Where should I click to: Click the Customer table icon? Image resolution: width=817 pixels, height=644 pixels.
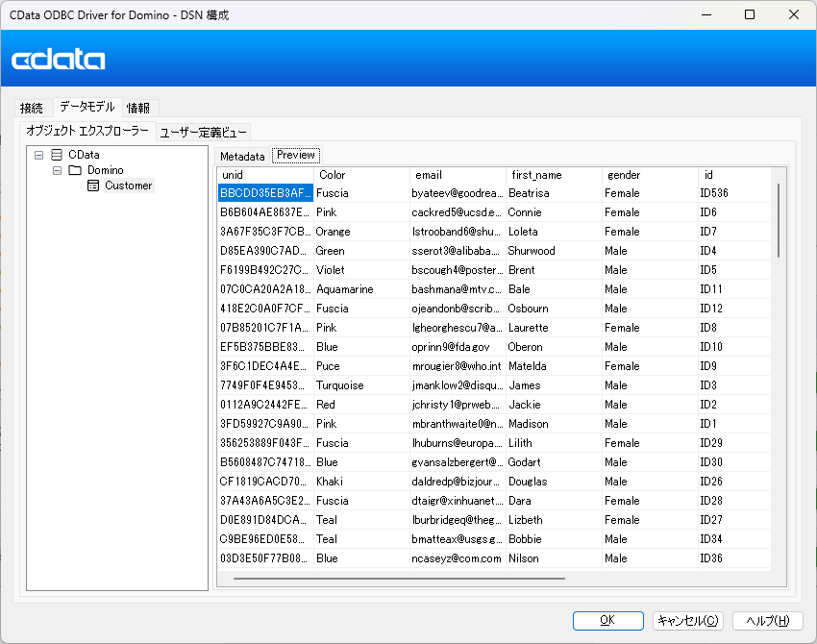coord(93,186)
